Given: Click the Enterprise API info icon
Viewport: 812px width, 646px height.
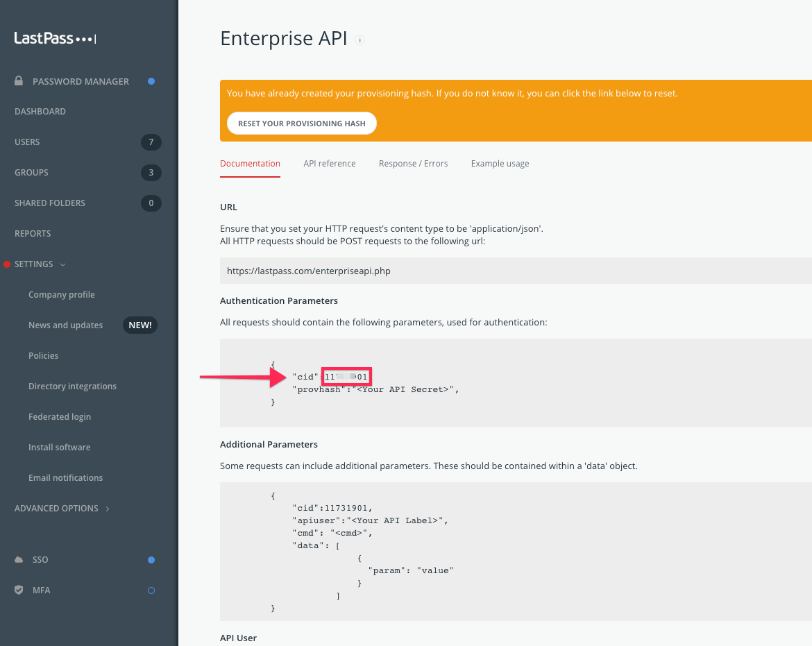Looking at the screenshot, I should [x=360, y=40].
